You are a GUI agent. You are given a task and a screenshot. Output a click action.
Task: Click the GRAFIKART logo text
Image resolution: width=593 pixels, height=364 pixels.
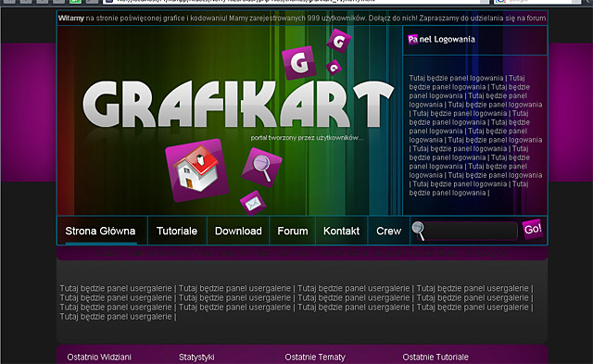coord(238,104)
